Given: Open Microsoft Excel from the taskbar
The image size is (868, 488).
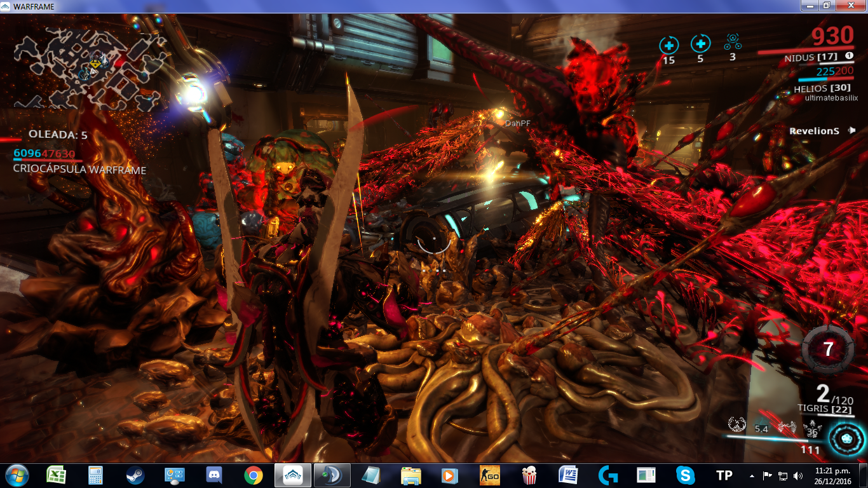Looking at the screenshot, I should (x=56, y=475).
